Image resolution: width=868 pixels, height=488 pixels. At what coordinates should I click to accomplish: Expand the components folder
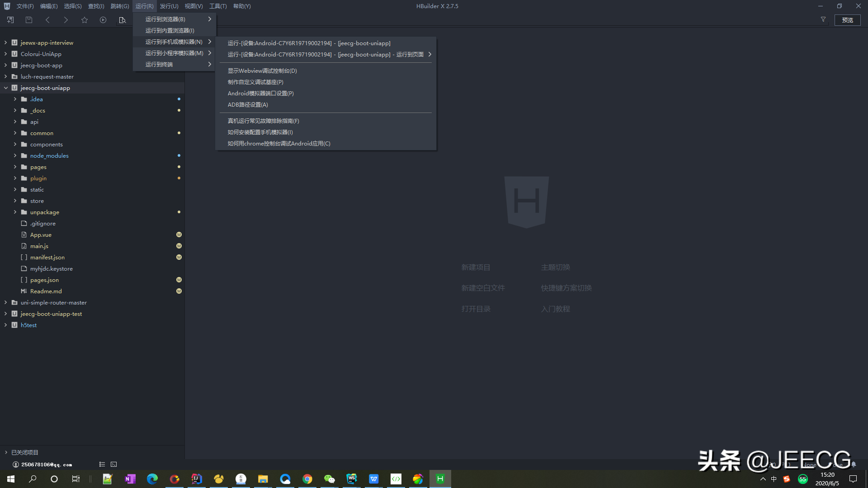pos(15,144)
